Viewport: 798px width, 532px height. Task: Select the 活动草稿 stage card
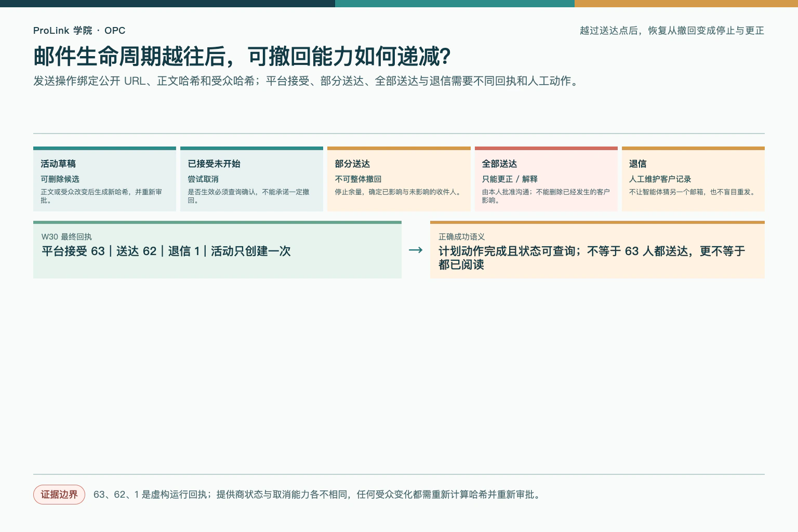point(104,179)
